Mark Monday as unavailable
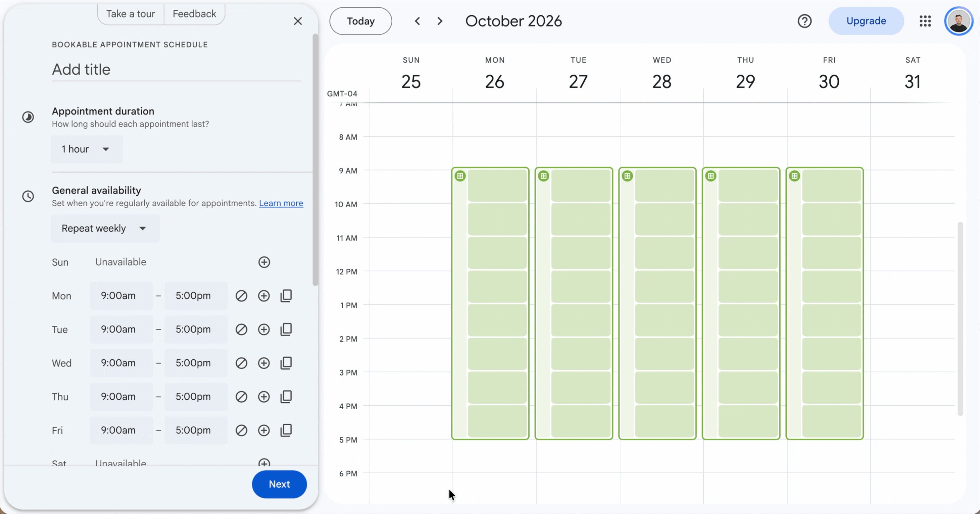This screenshot has width=980, height=514. click(241, 296)
